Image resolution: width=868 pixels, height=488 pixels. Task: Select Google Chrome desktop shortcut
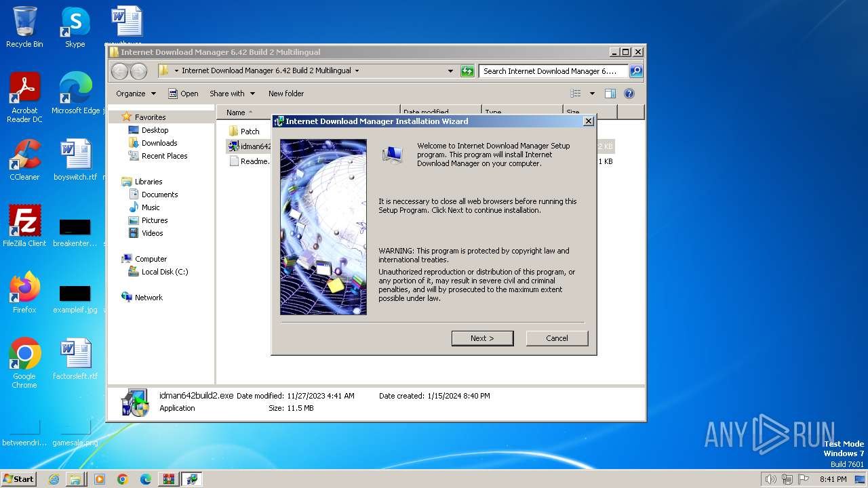(x=24, y=363)
